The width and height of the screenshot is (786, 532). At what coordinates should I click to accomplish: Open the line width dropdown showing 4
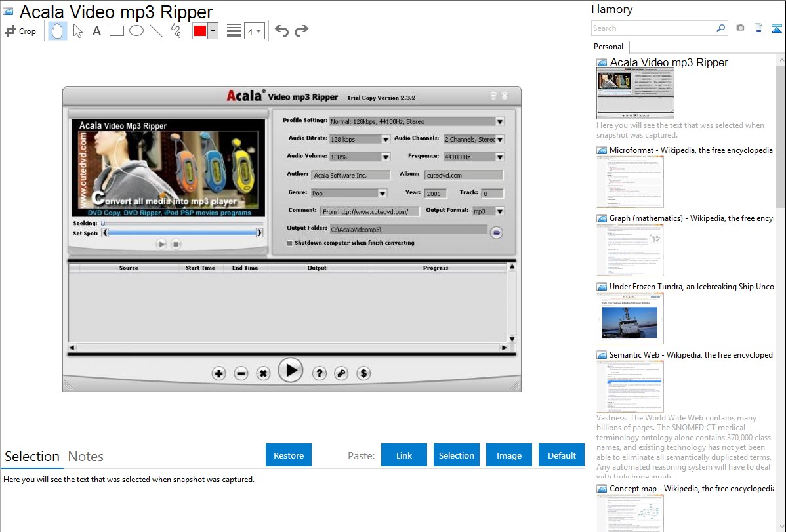click(x=255, y=31)
